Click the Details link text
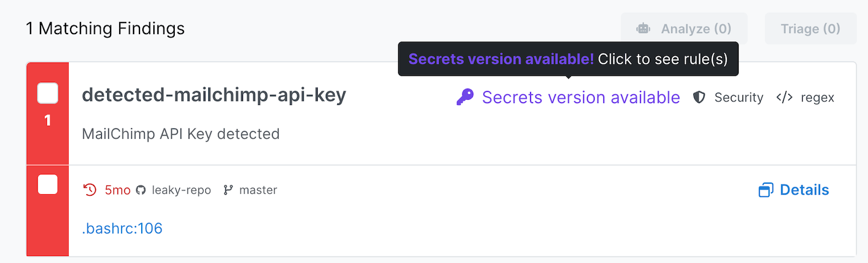Image resolution: width=868 pixels, height=263 pixels. (x=804, y=190)
